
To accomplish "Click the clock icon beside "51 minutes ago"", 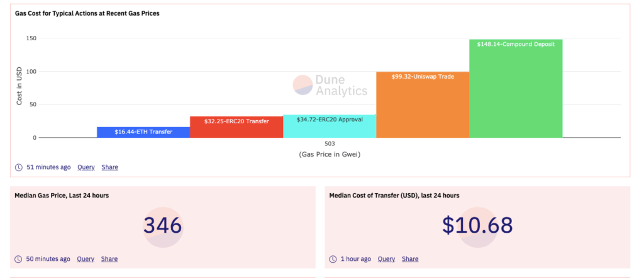I will coord(19,167).
